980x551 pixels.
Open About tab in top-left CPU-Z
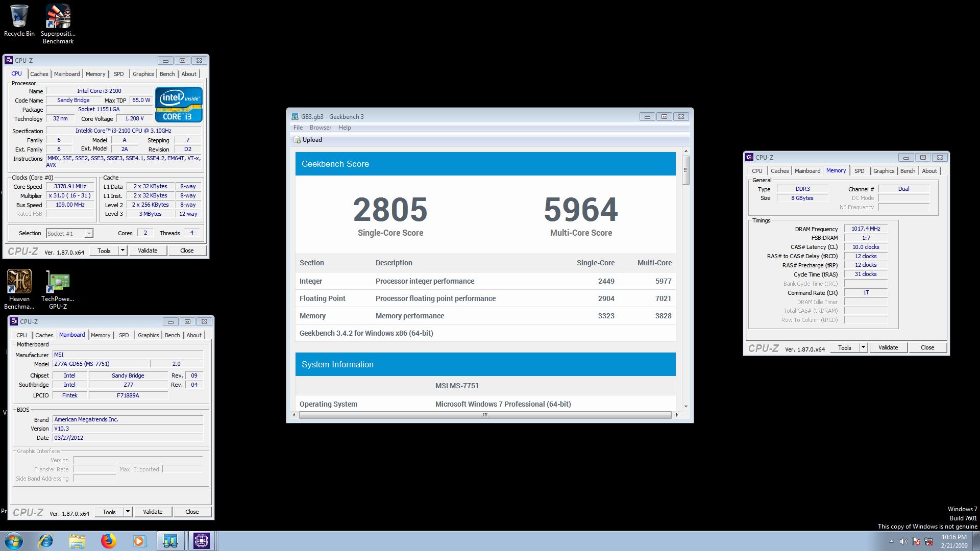point(189,74)
